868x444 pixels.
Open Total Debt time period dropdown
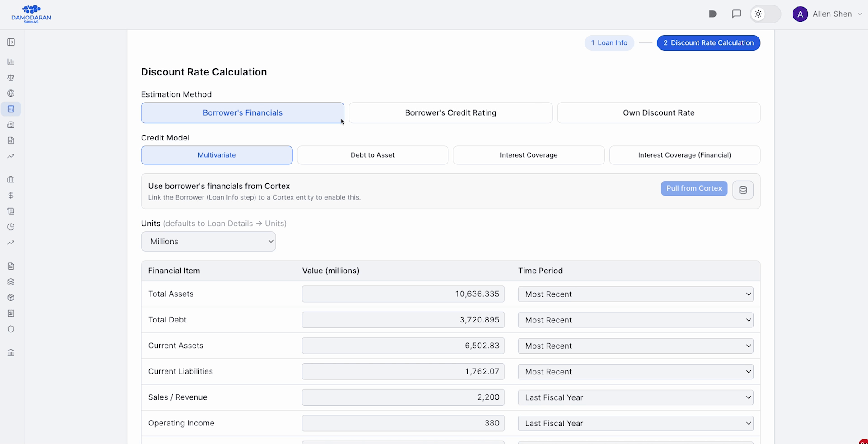pyautogui.click(x=636, y=320)
